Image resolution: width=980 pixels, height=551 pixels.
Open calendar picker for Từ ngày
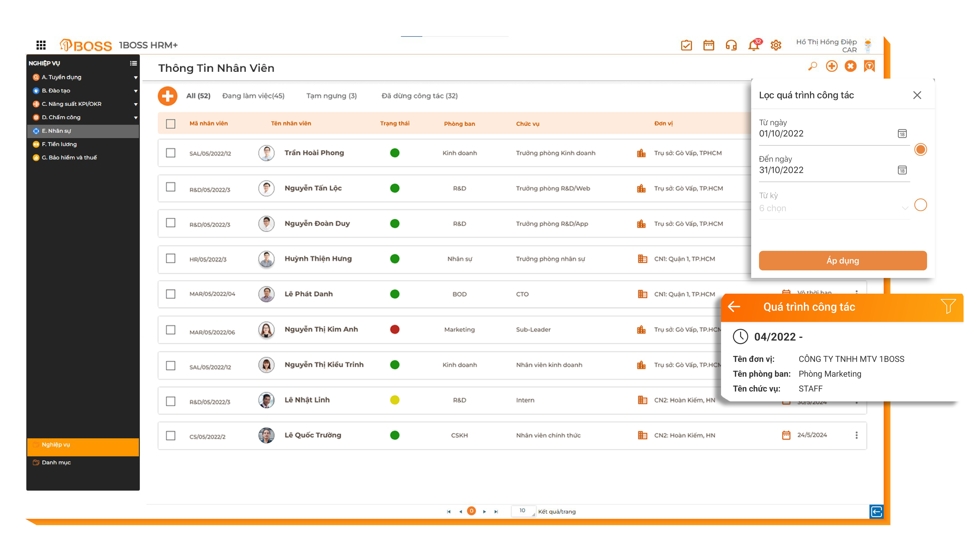tap(902, 133)
